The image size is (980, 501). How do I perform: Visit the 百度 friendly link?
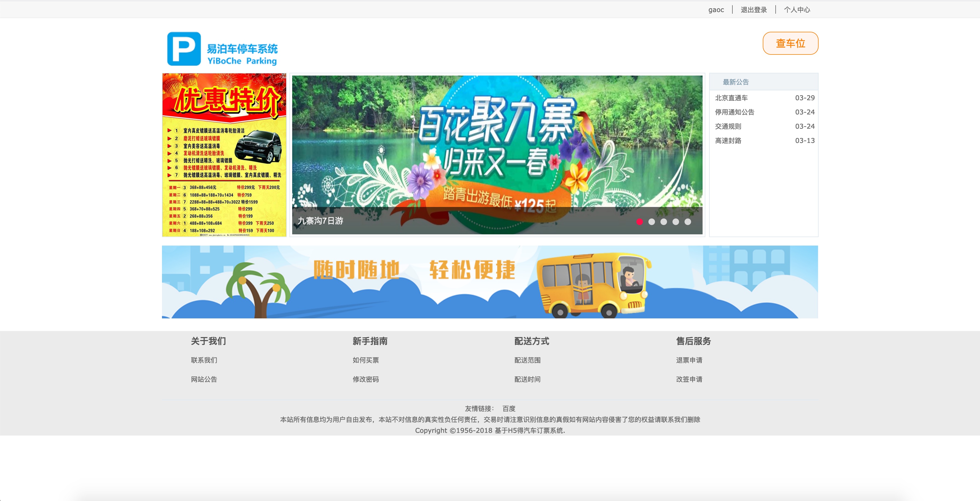[509, 408]
